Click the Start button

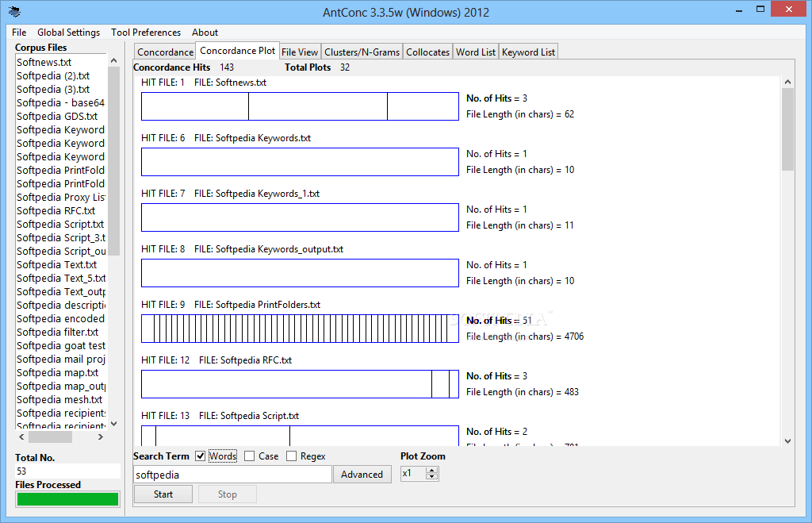pos(163,494)
